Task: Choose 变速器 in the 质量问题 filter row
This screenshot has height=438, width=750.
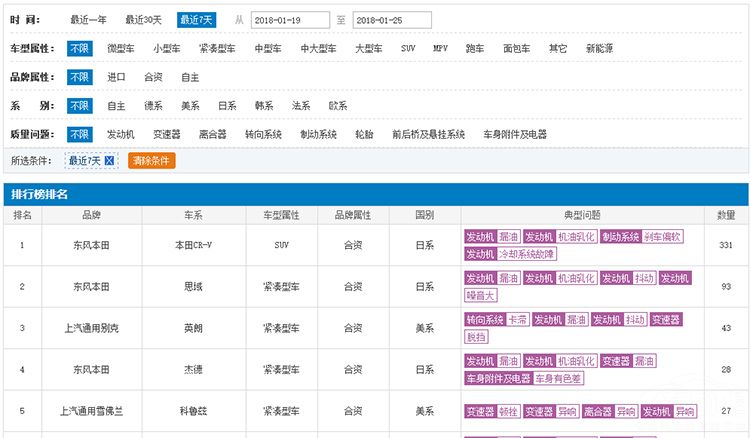Action: click(165, 134)
